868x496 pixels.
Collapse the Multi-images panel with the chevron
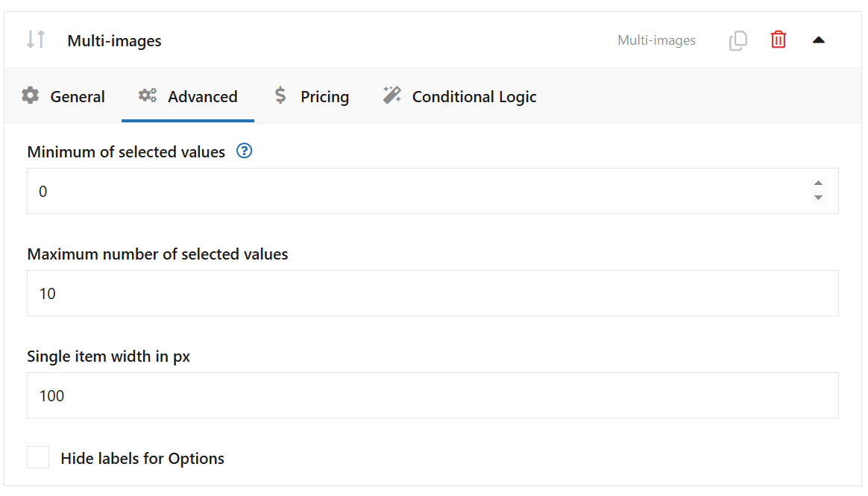coord(819,40)
